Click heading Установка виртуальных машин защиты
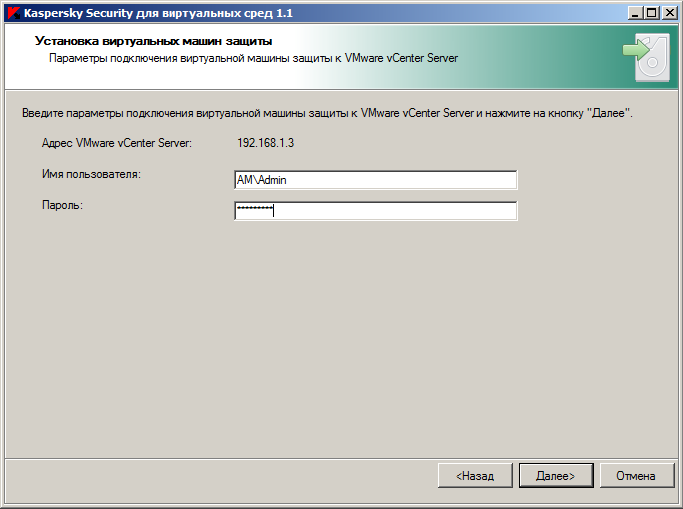The image size is (683, 509). [153, 41]
